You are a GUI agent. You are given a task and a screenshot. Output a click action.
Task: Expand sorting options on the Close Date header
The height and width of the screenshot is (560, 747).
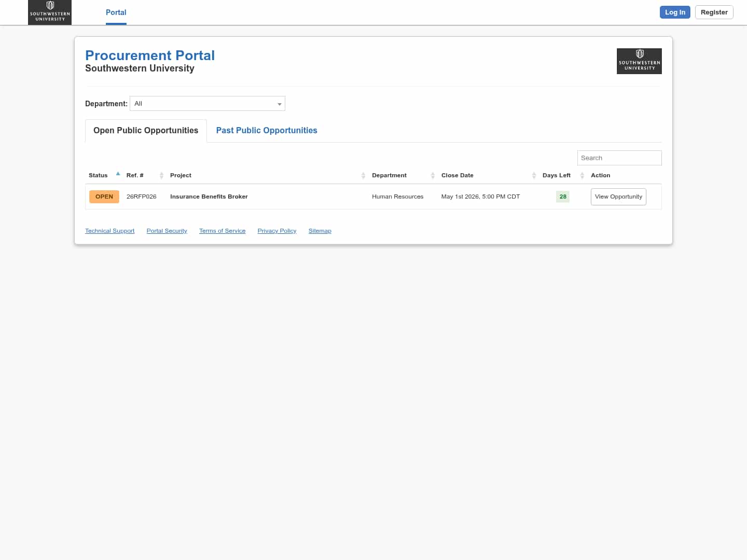point(534,175)
